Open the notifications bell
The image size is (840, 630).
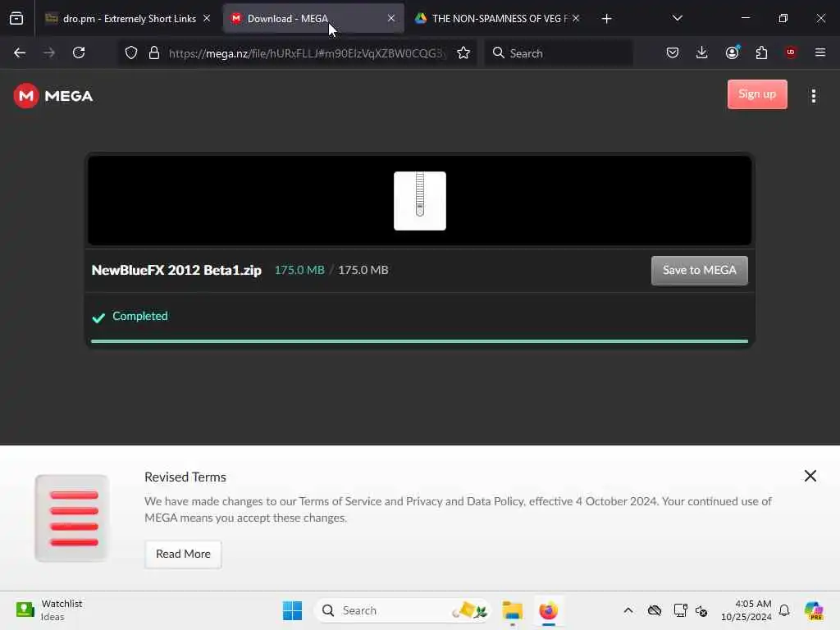(784, 610)
